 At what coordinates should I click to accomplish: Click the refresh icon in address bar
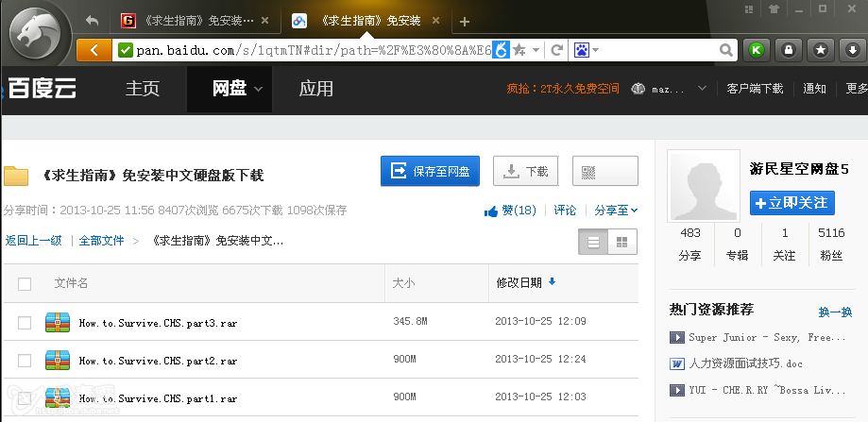(557, 50)
